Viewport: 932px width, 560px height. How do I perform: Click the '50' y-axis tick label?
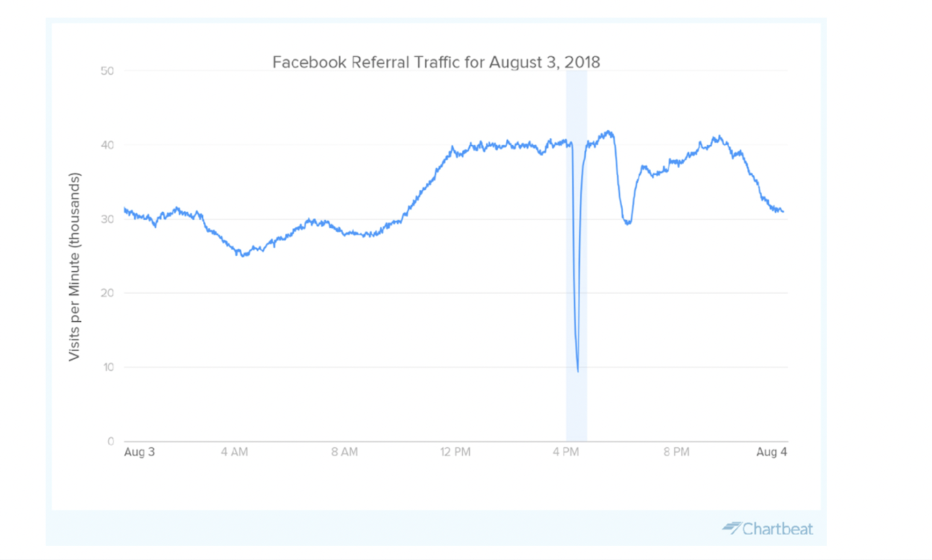point(107,71)
